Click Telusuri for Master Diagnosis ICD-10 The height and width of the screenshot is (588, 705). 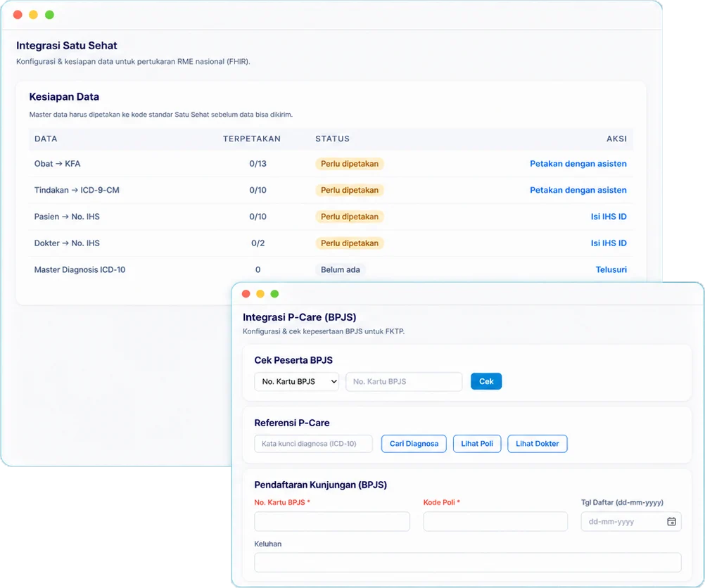(x=611, y=269)
